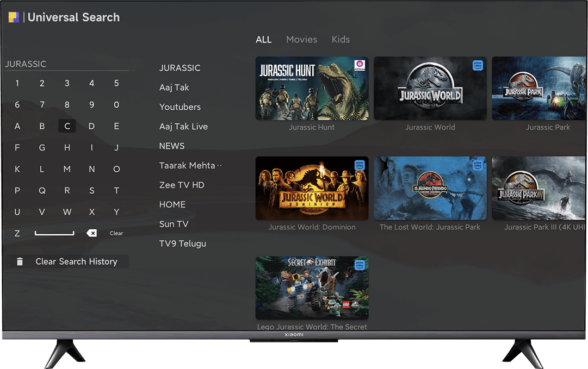Click the trash icon beside Clear Search History
Screen dimensions: 588x369
[20, 262]
